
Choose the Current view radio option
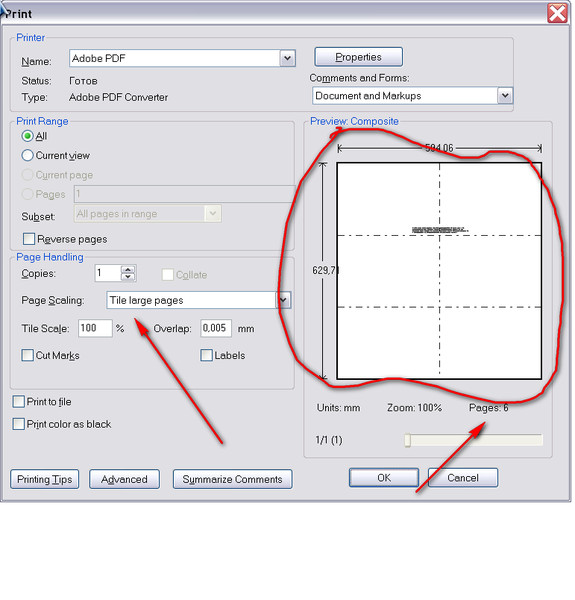click(28, 155)
